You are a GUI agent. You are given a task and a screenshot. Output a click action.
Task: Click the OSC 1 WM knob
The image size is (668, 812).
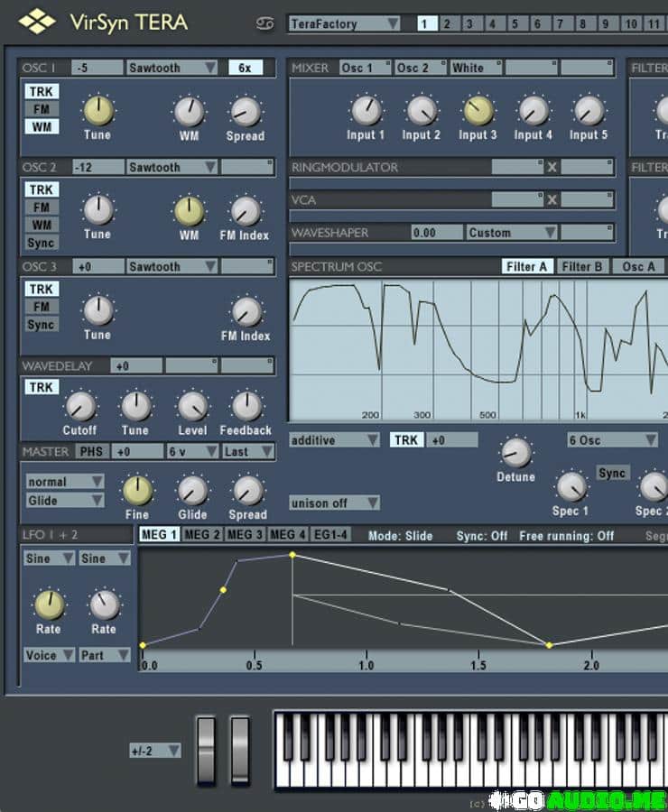189,111
